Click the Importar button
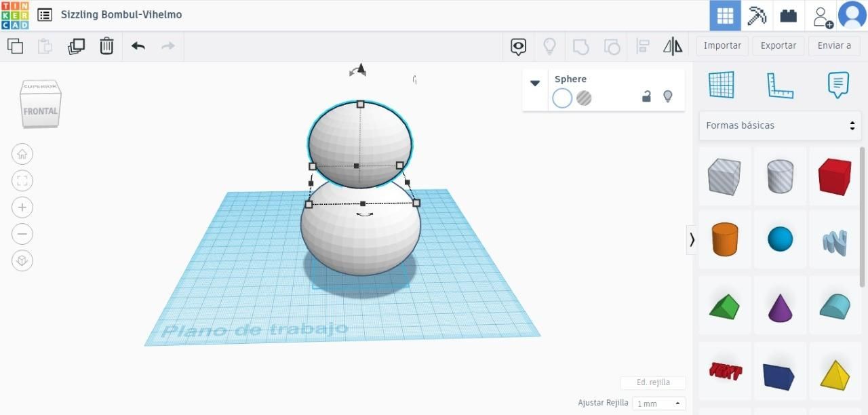This screenshot has height=415, width=868. click(722, 45)
